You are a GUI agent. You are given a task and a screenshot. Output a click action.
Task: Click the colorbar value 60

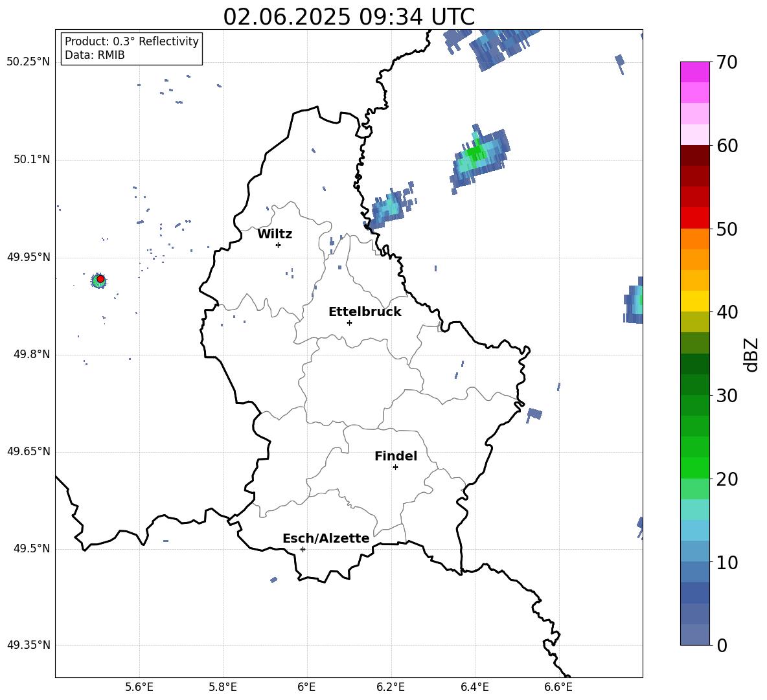click(x=727, y=146)
